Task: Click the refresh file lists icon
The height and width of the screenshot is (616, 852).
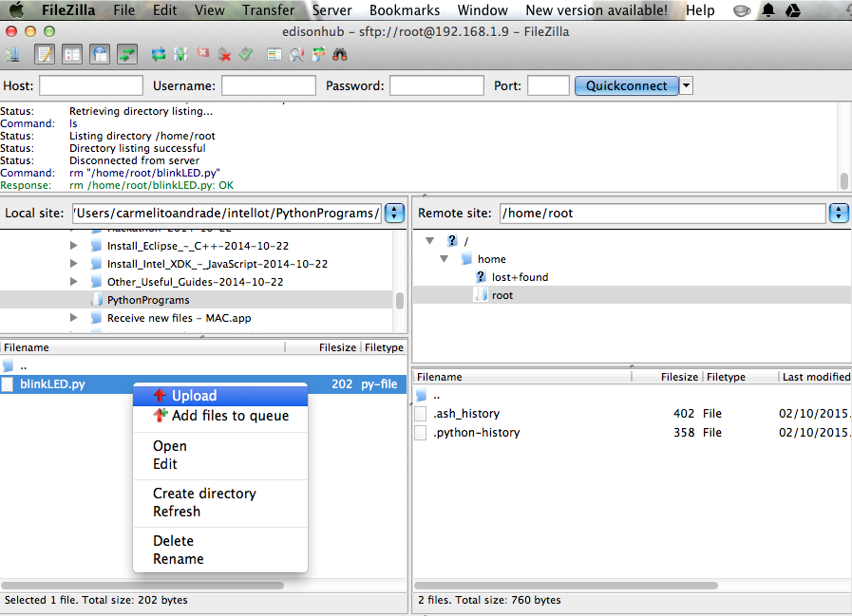Action: pyautogui.click(x=158, y=54)
